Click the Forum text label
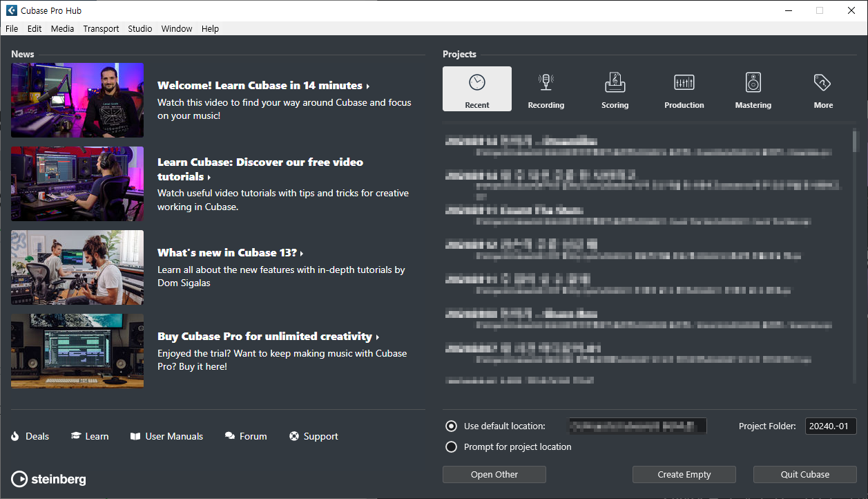Image resolution: width=868 pixels, height=499 pixels. [253, 436]
